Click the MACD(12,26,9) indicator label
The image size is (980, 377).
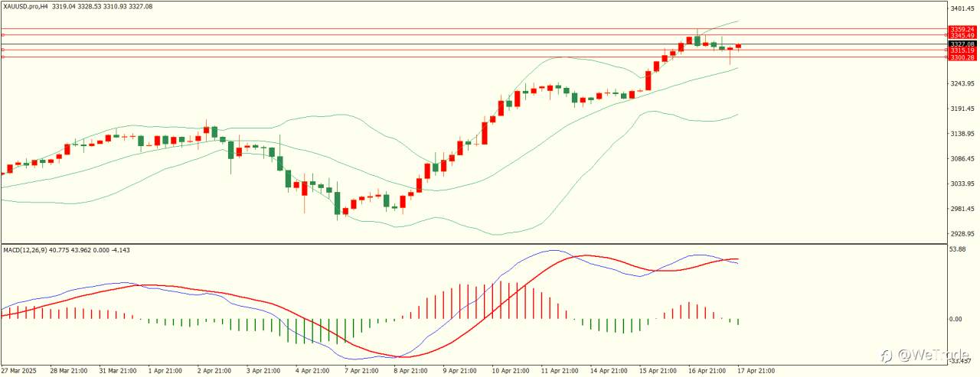27,250
